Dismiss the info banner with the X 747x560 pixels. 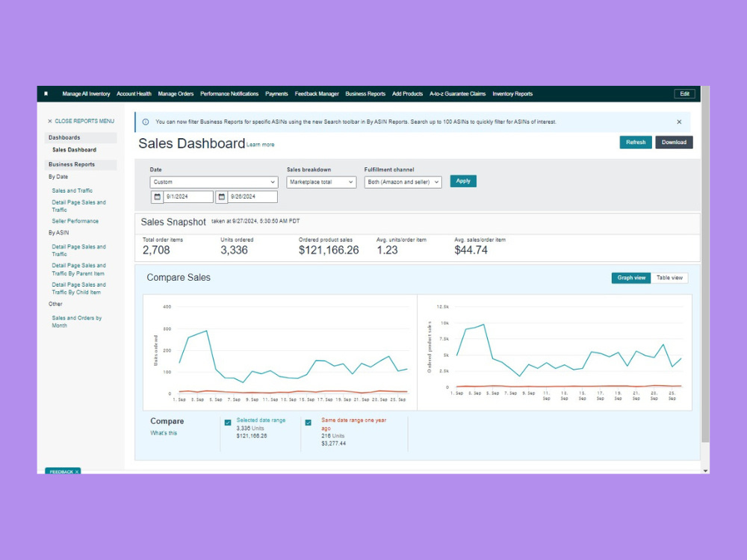679,122
